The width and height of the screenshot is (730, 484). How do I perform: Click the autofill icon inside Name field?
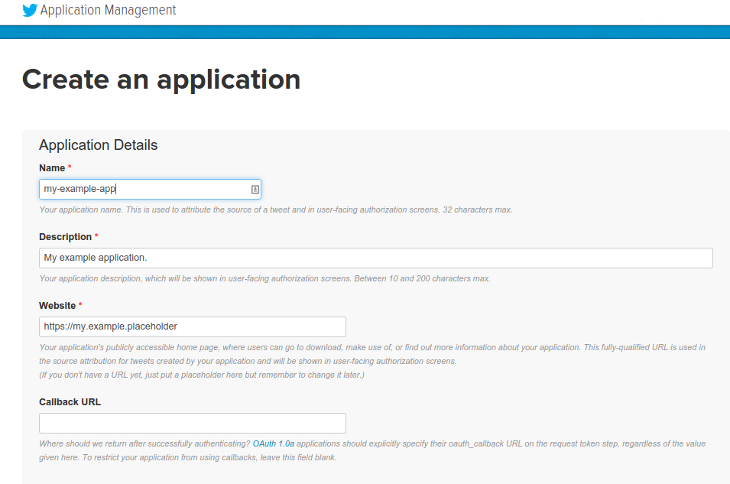click(255, 189)
